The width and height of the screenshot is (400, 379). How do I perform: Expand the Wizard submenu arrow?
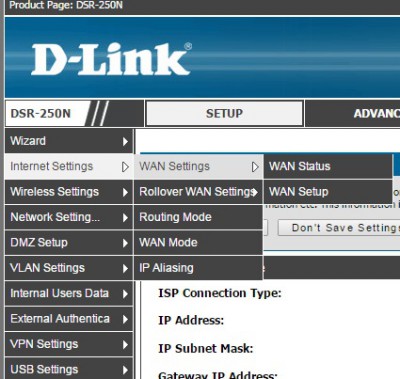click(x=125, y=141)
